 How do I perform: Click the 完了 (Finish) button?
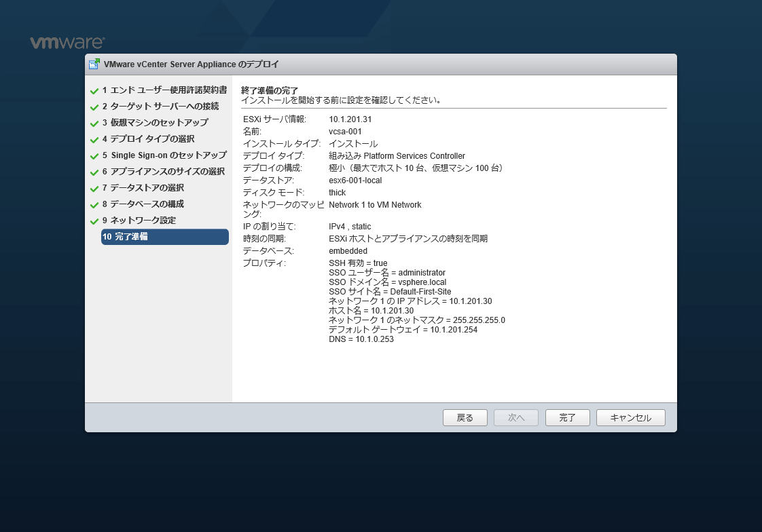pos(568,417)
